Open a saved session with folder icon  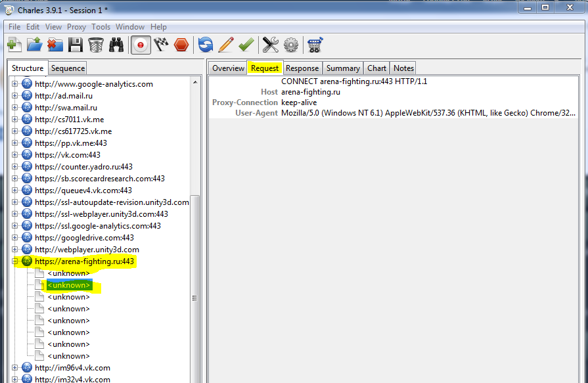tap(35, 45)
